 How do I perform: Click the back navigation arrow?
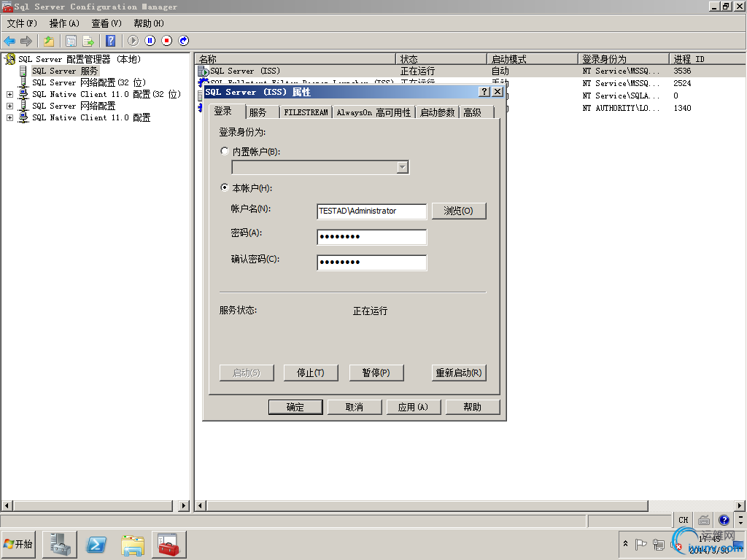pos(8,40)
